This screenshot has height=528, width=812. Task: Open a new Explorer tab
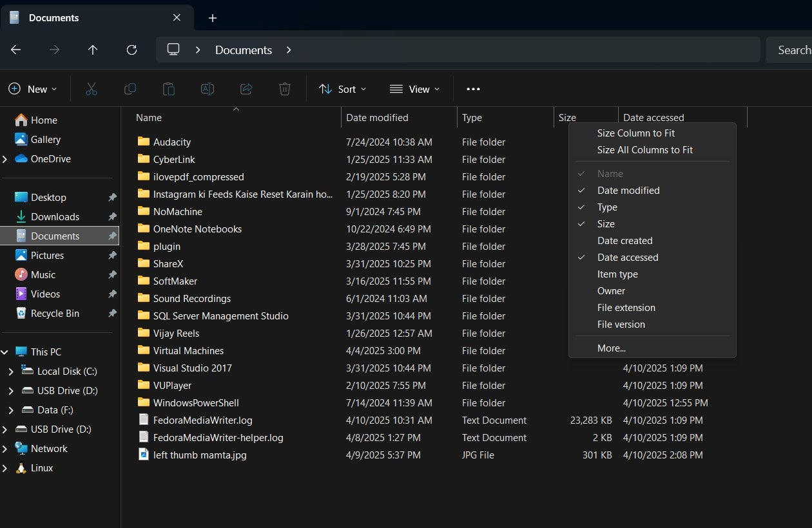213,17
